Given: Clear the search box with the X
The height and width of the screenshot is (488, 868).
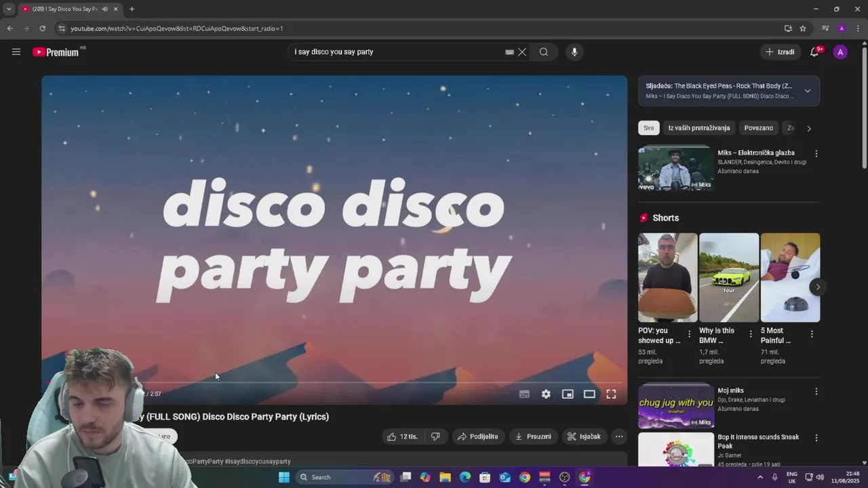Looking at the screenshot, I should [x=522, y=52].
